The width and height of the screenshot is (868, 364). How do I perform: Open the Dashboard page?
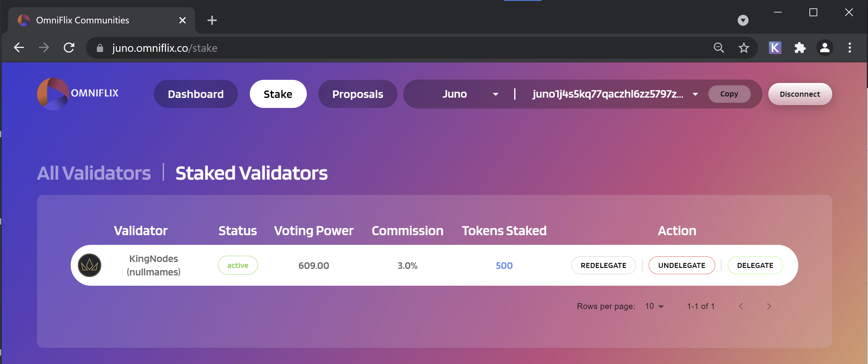[x=196, y=94]
